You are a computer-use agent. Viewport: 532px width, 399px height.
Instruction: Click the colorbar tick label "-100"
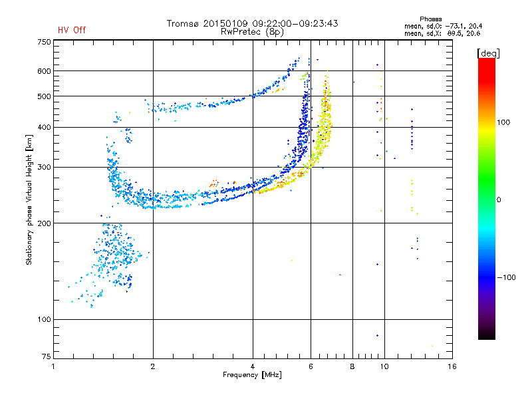(507, 277)
